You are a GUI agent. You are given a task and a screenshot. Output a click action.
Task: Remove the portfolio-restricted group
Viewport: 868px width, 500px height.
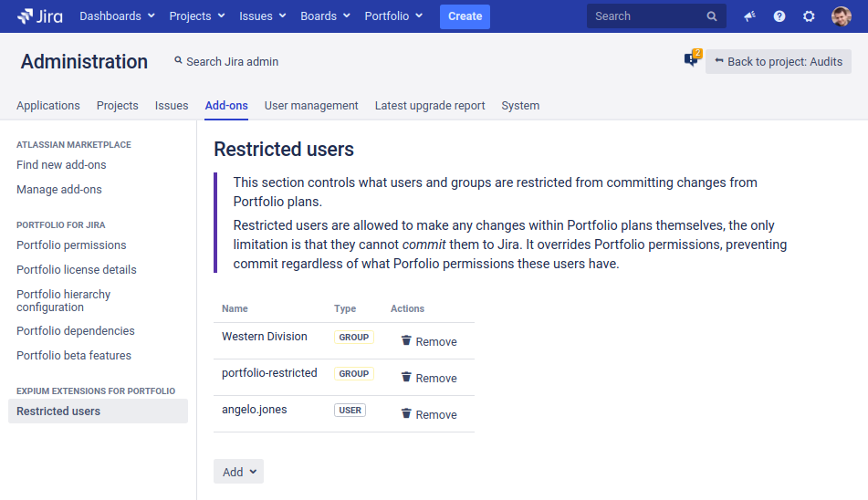(429, 378)
